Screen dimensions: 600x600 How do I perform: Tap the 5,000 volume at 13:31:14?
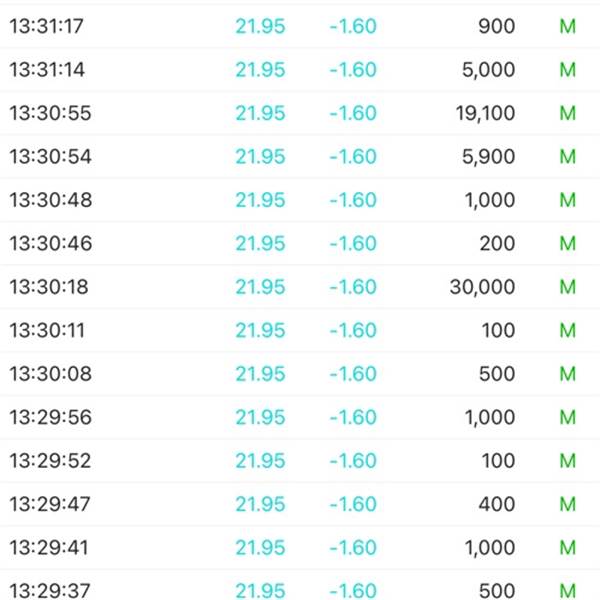pos(488,70)
